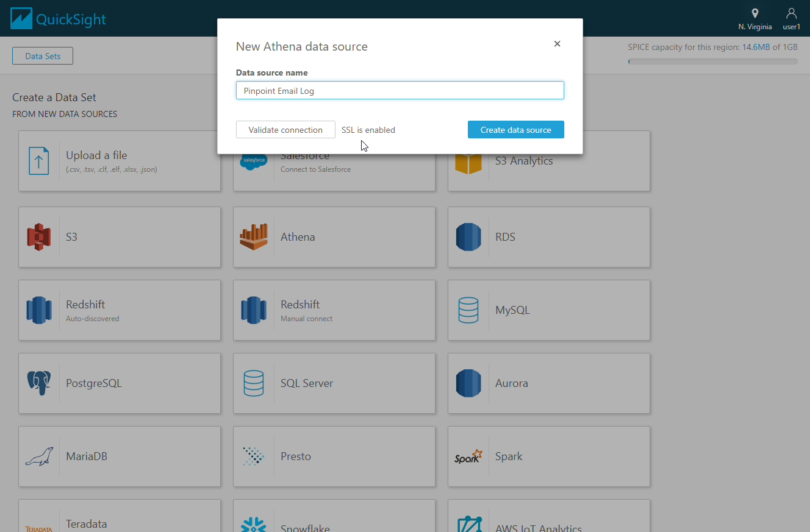Click the 14.6MB SPICE capacity text
The height and width of the screenshot is (532, 810).
point(756,47)
